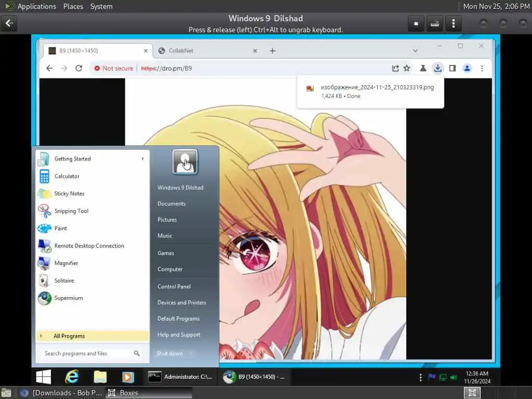
Task: Open Computer from Start menu
Action: click(170, 270)
